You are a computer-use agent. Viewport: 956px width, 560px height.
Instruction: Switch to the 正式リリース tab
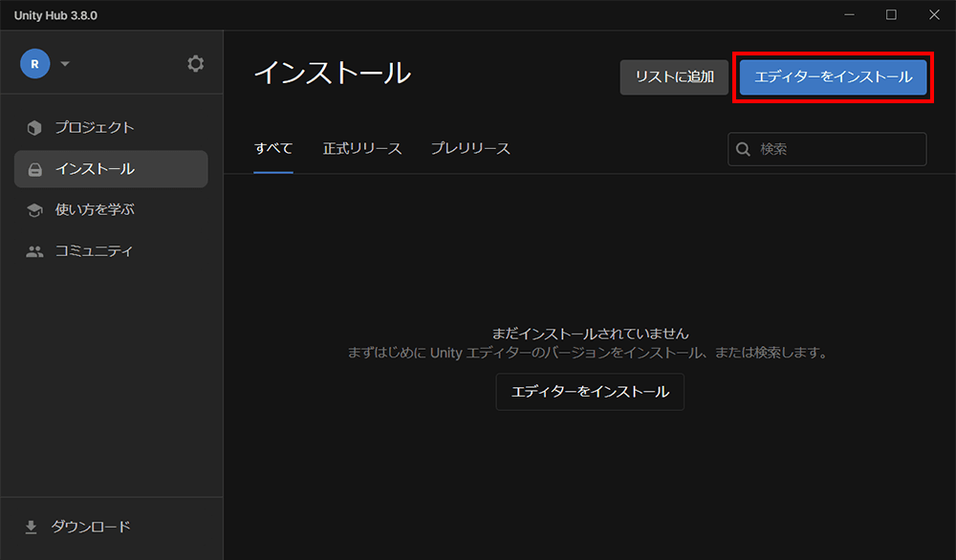[x=362, y=148]
